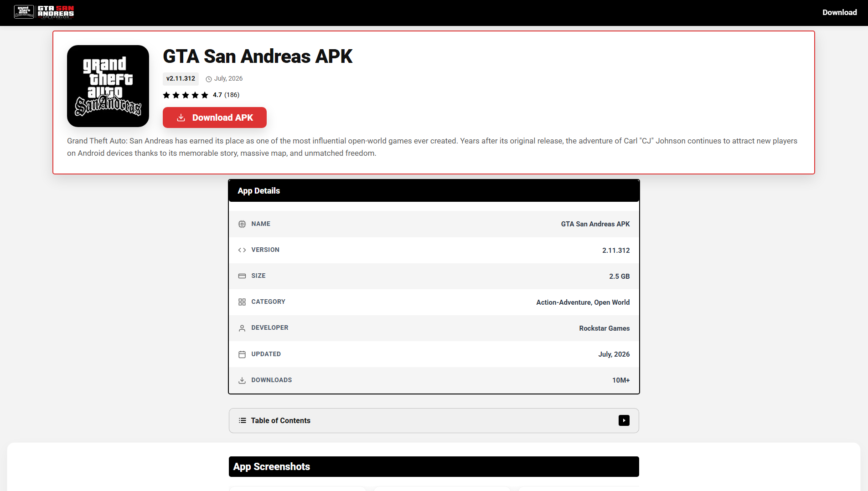
Task: Expand Table of Contents with arrow button
Action: [624, 420]
